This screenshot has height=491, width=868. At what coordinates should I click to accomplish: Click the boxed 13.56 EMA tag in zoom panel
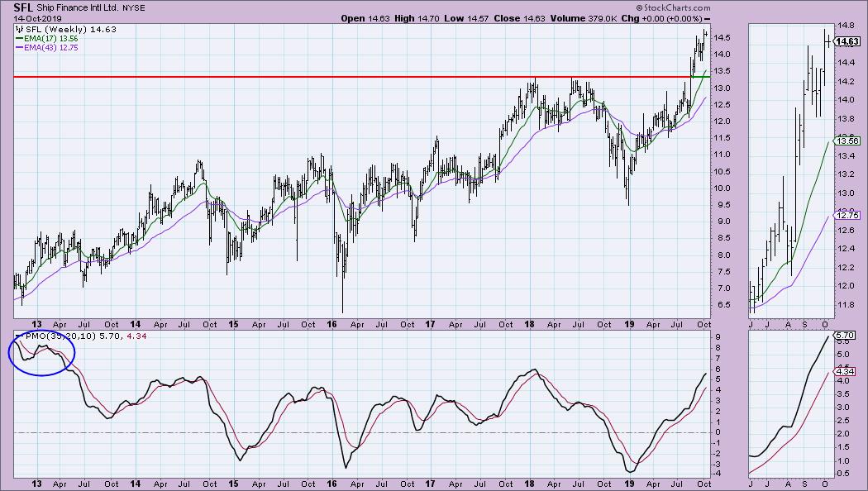[847, 141]
